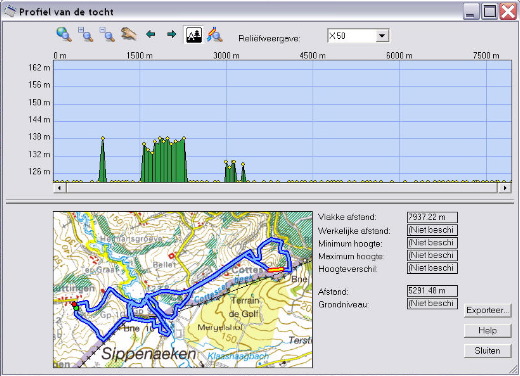Click the Hoogteverschil value field

pyautogui.click(x=432, y=268)
